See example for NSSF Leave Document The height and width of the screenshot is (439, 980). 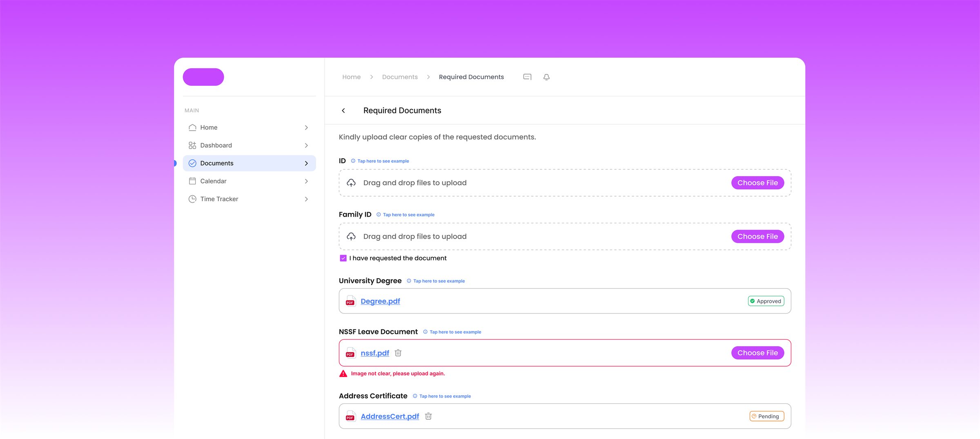click(x=452, y=332)
